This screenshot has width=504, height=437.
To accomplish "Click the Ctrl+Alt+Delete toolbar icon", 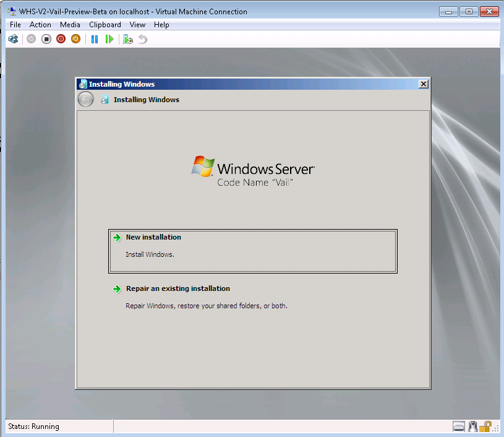I will click(x=13, y=39).
